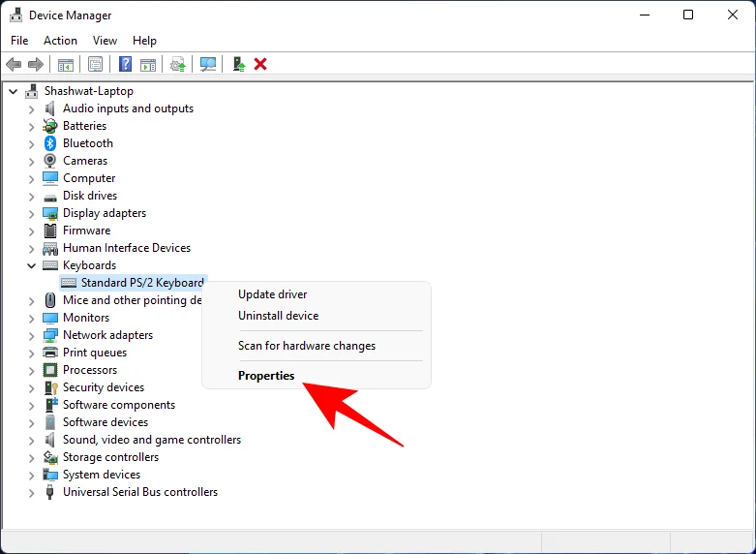
Task: Collapse the Keyboards tree node
Action: [31, 265]
